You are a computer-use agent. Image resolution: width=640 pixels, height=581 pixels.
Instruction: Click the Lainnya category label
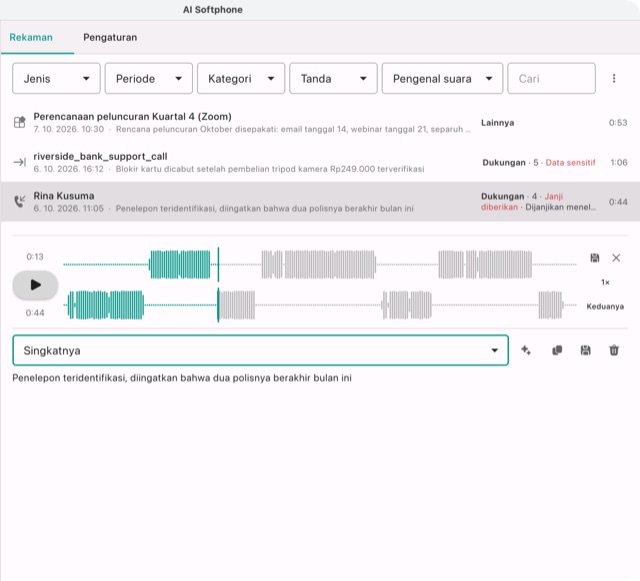pos(498,123)
